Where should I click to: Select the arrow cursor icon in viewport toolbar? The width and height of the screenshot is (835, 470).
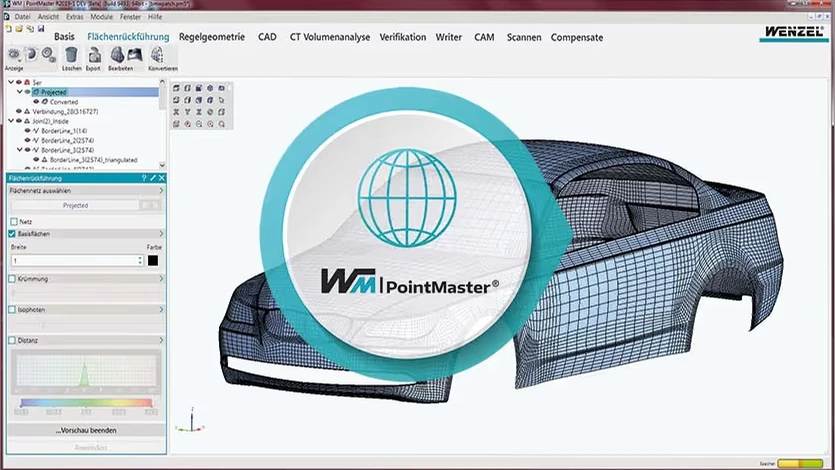[221, 100]
